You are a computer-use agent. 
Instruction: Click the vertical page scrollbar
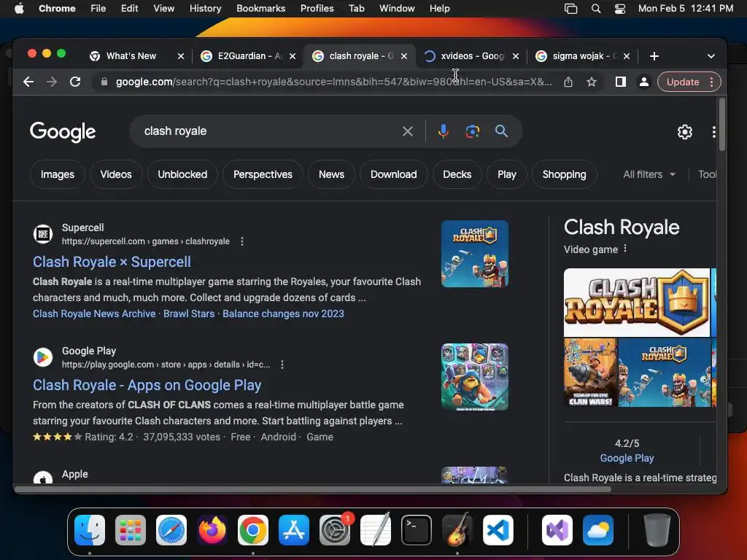tap(722, 125)
